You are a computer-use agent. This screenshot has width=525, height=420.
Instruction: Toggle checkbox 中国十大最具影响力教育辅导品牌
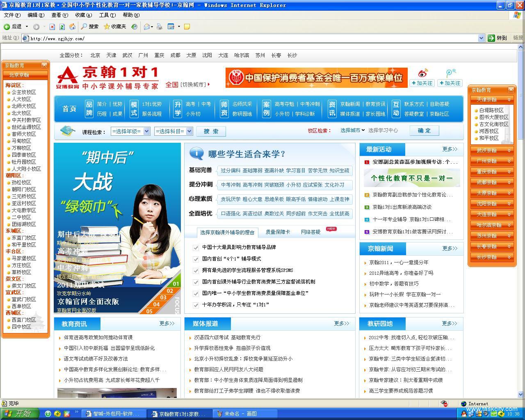196,248
